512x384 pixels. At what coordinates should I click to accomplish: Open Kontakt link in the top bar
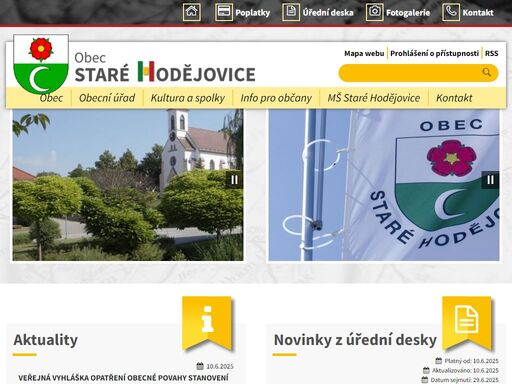tap(478, 13)
